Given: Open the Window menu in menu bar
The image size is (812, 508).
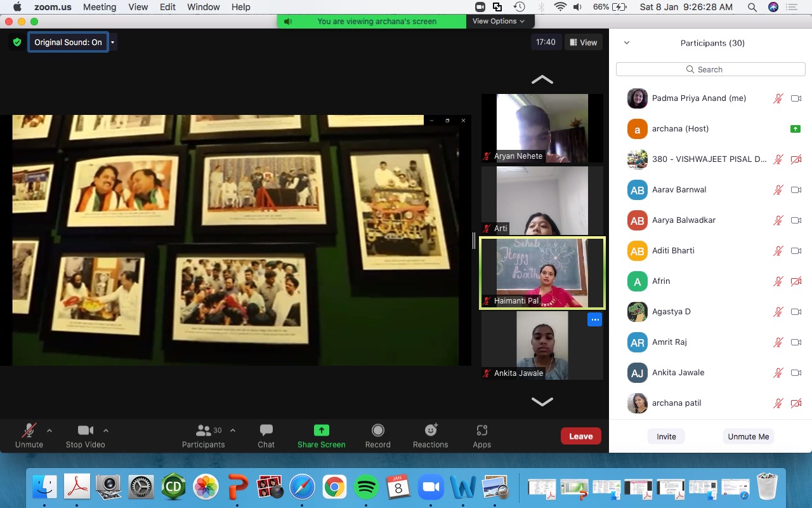Looking at the screenshot, I should (203, 7).
